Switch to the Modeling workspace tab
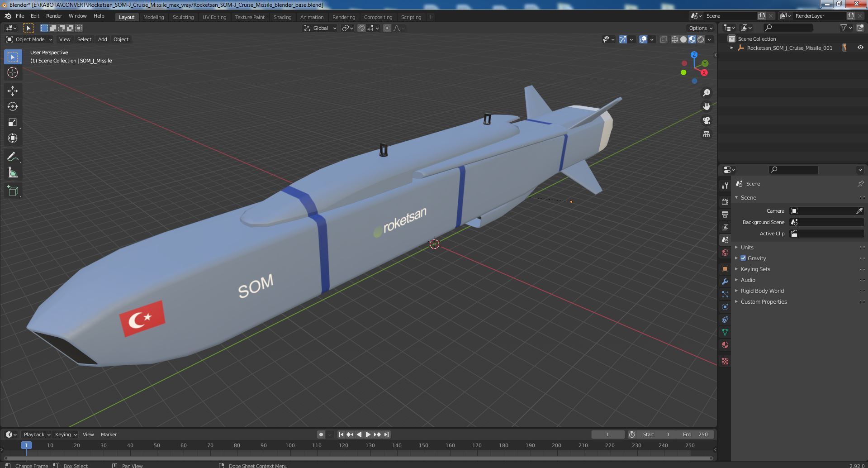Viewport: 868px width, 468px height. (x=153, y=17)
